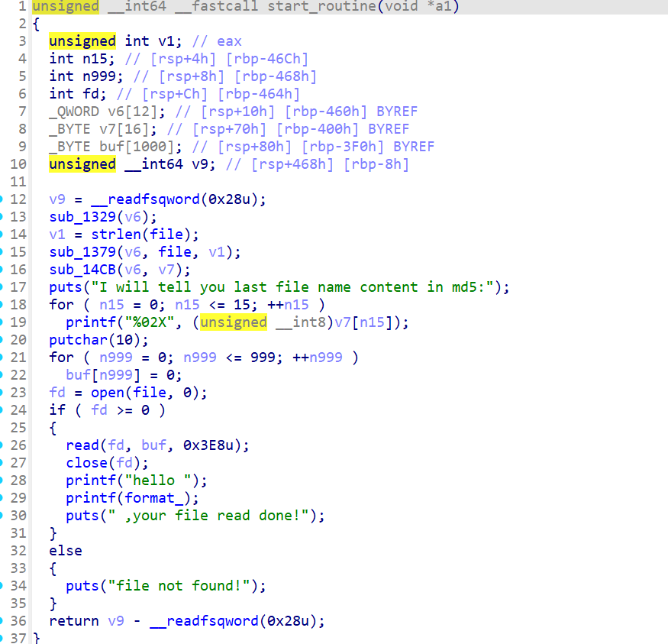Click line number 17 in gutter
The width and height of the screenshot is (668, 644).
18,287
